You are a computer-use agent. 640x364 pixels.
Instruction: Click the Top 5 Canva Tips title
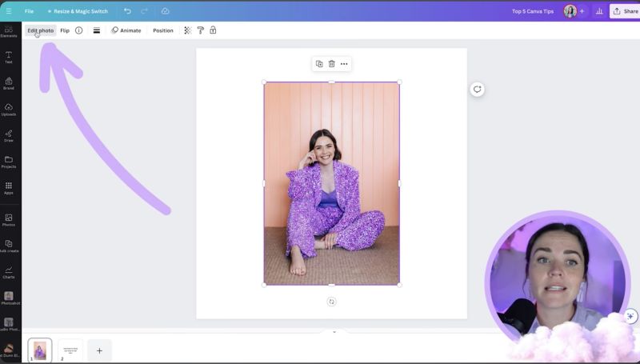click(x=533, y=11)
